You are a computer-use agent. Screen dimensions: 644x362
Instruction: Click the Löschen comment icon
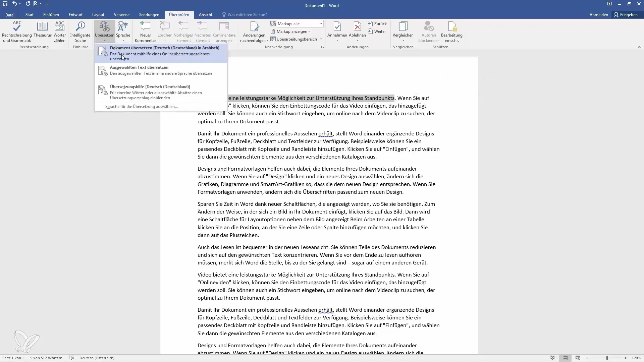165,32
